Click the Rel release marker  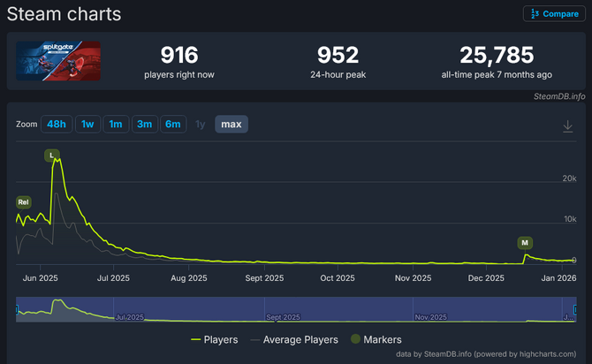click(23, 202)
